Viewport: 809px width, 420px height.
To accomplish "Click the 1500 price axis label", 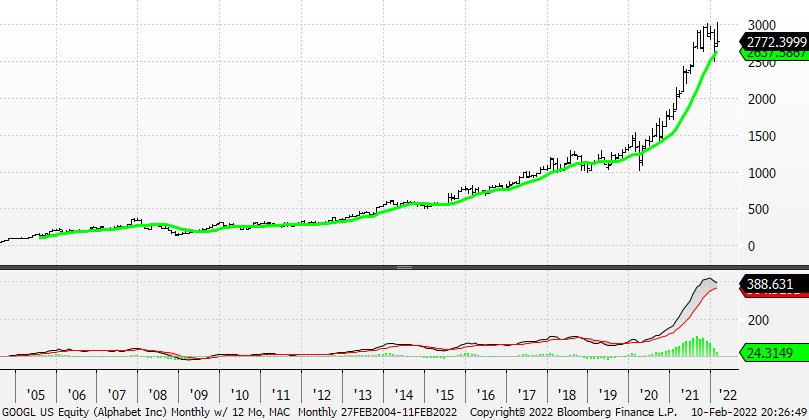I will pyautogui.click(x=762, y=136).
